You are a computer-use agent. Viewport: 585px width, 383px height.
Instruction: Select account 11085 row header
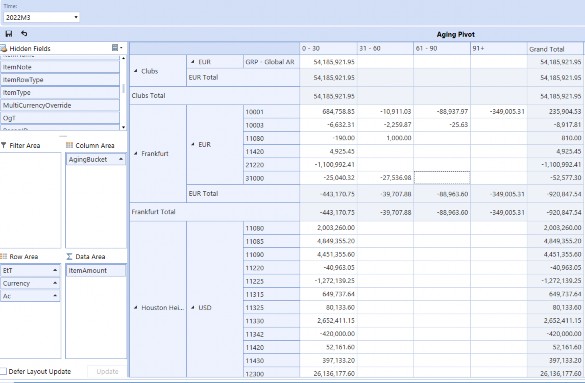[x=271, y=241]
